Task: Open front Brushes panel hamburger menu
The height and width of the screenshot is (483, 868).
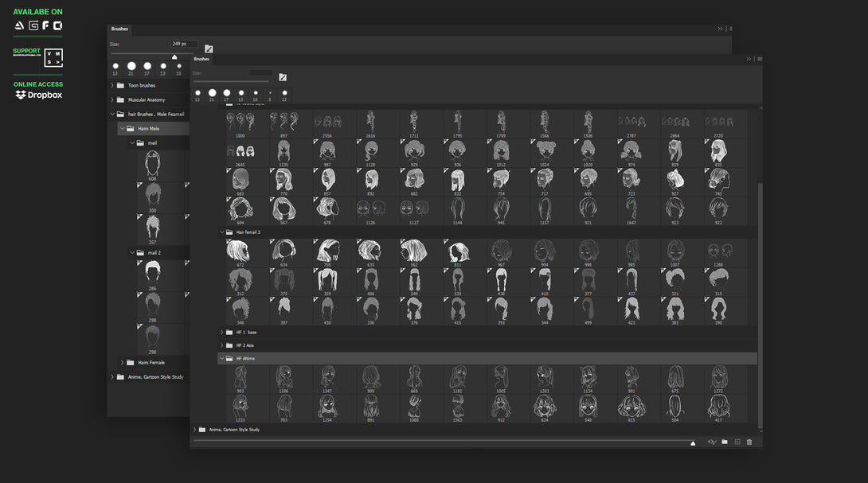Action: coord(760,59)
